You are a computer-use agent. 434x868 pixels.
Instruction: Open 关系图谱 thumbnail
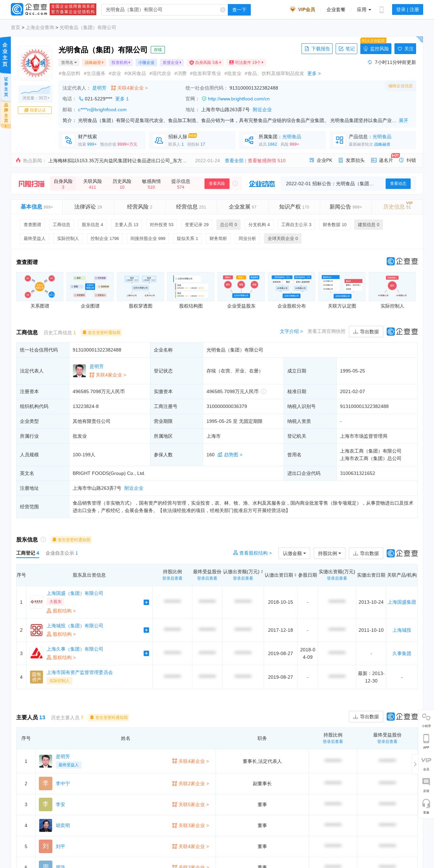pos(40,287)
